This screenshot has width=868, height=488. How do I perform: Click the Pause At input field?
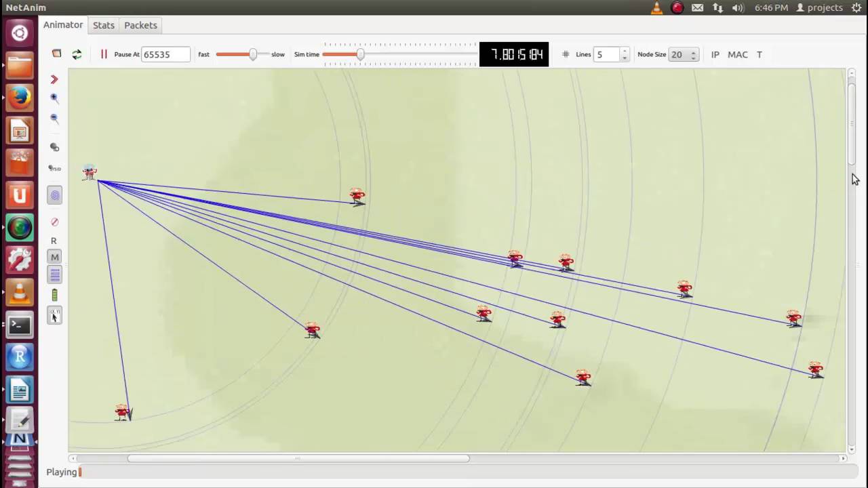[x=165, y=54]
